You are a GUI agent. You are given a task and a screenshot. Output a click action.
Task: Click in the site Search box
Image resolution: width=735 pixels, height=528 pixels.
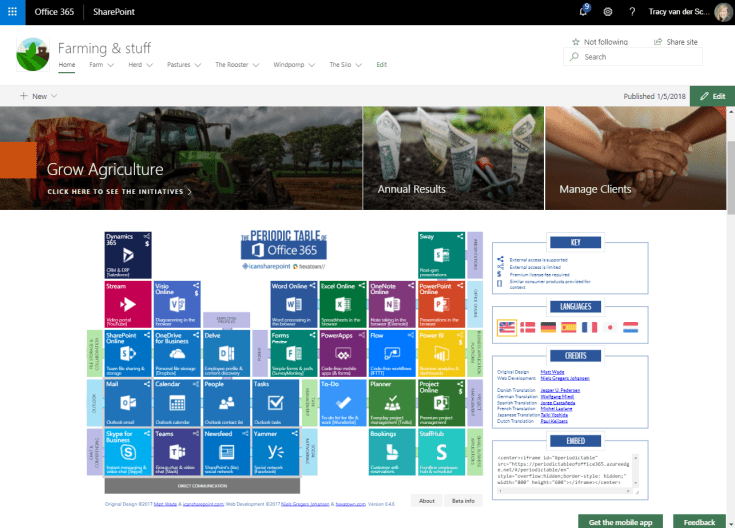(x=650, y=57)
